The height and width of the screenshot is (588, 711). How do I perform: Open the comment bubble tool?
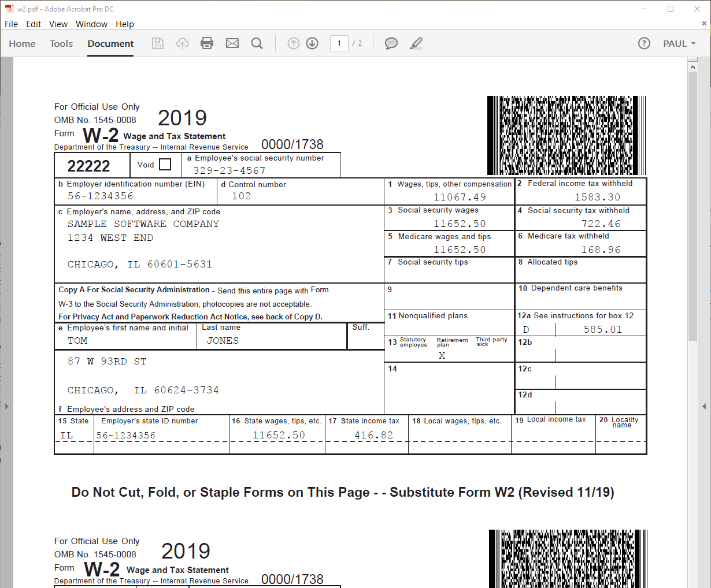(x=391, y=43)
